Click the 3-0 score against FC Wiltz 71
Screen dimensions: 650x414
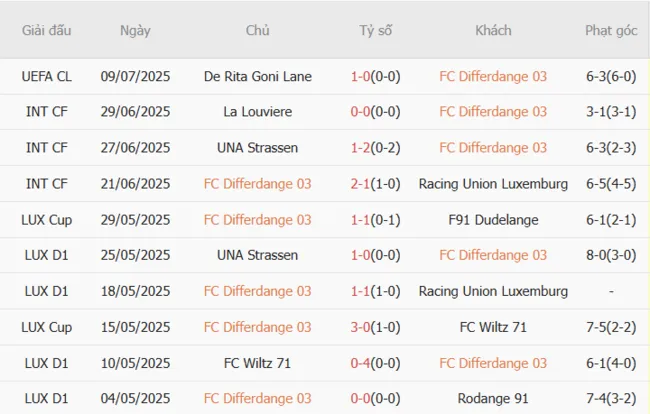point(362,327)
